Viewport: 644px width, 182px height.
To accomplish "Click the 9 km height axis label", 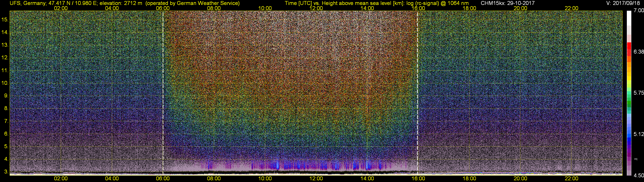I will 6,96.
